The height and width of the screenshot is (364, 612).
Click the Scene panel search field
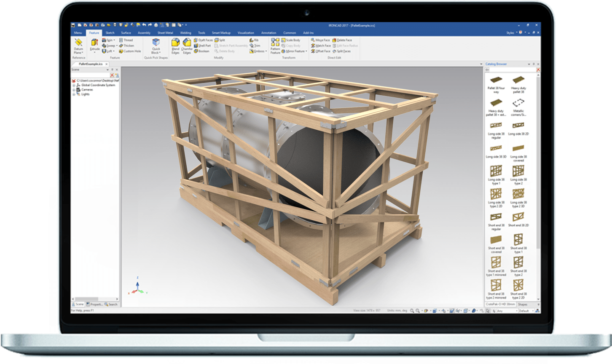click(x=90, y=75)
